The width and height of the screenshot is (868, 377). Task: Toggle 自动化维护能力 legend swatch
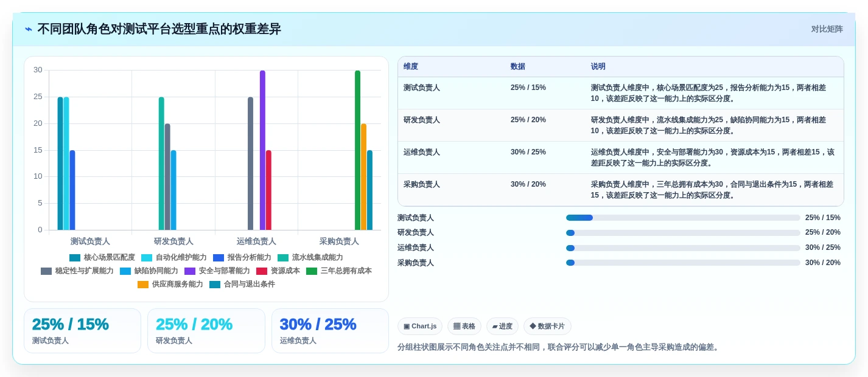click(147, 257)
